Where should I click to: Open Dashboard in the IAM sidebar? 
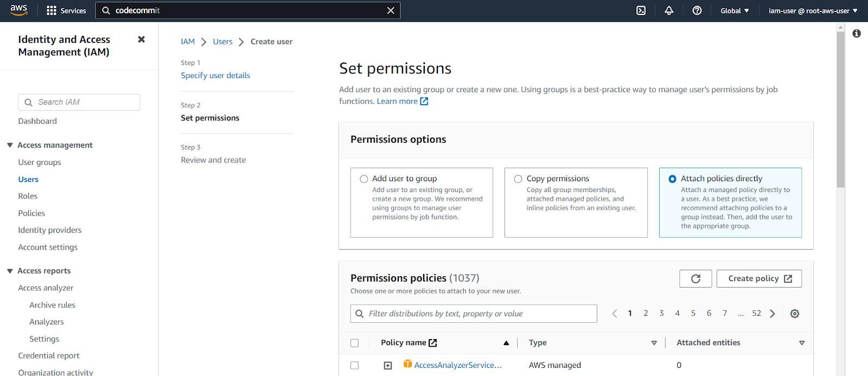click(x=37, y=121)
